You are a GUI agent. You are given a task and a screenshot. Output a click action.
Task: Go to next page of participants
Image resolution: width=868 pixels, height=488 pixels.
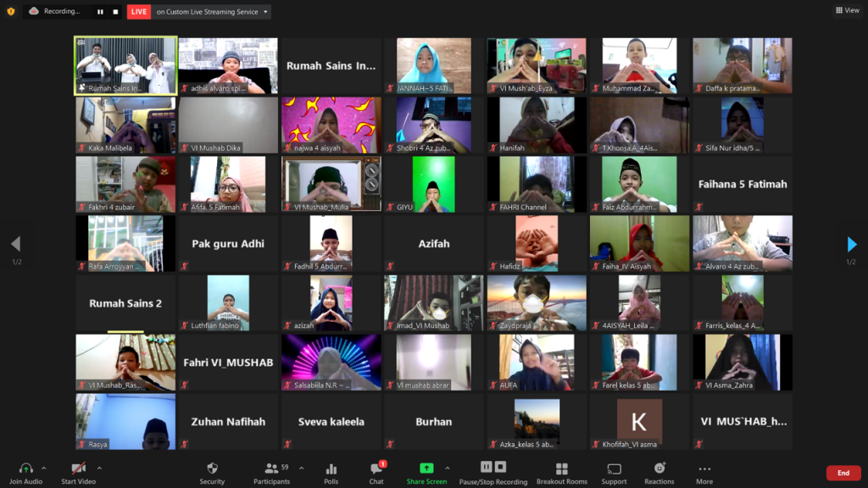pyautogui.click(x=852, y=244)
